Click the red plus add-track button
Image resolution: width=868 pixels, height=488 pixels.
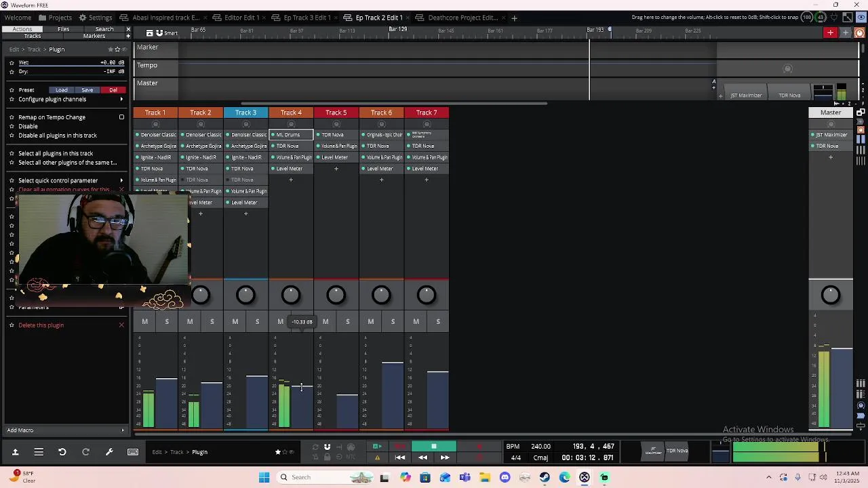pos(830,33)
